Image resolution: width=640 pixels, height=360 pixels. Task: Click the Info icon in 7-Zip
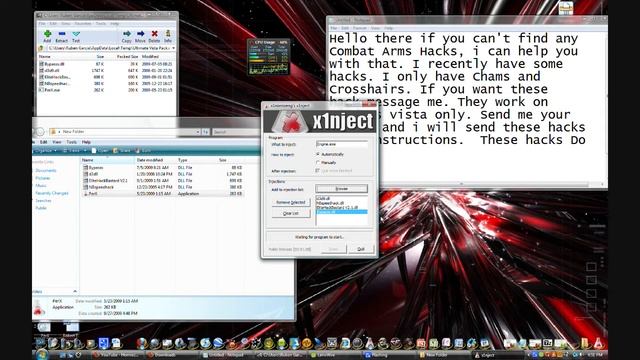(168, 34)
